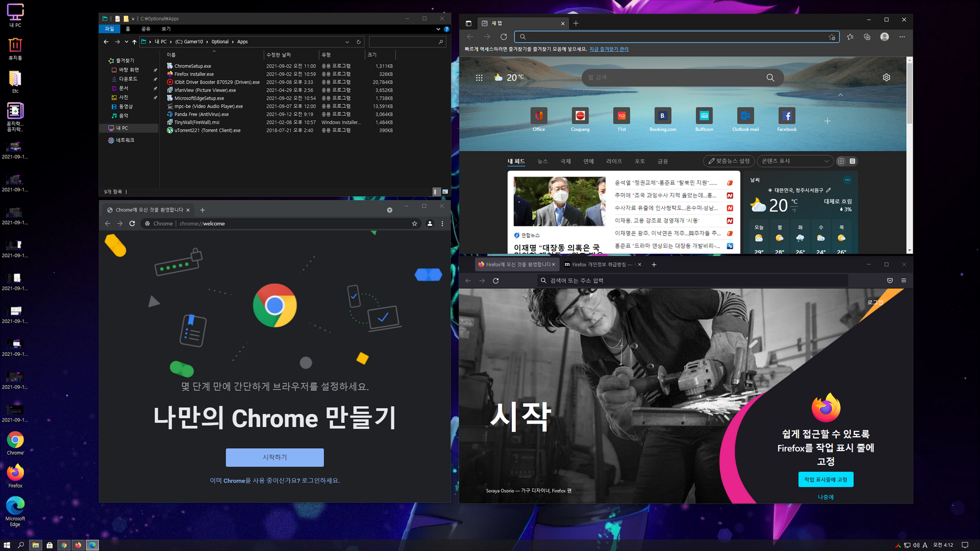Open the Firefox hamburger menu

(903, 280)
